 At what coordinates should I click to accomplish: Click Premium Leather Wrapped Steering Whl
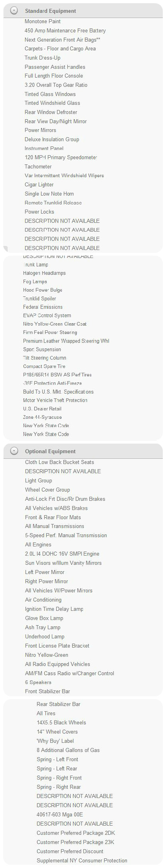click(66, 341)
